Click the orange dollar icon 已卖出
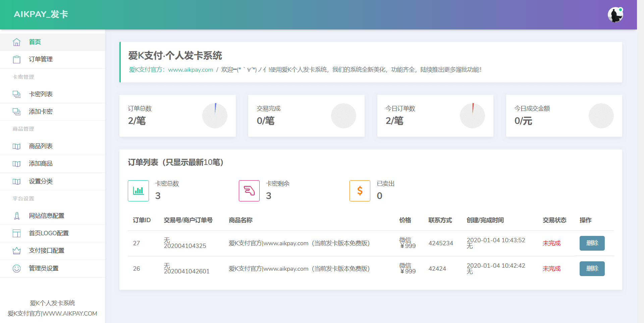 [360, 191]
